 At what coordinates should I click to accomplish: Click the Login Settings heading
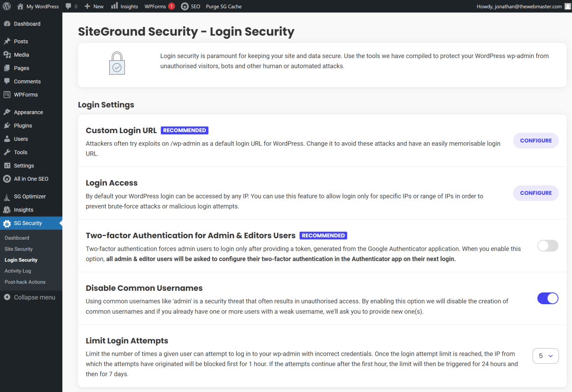(x=106, y=105)
